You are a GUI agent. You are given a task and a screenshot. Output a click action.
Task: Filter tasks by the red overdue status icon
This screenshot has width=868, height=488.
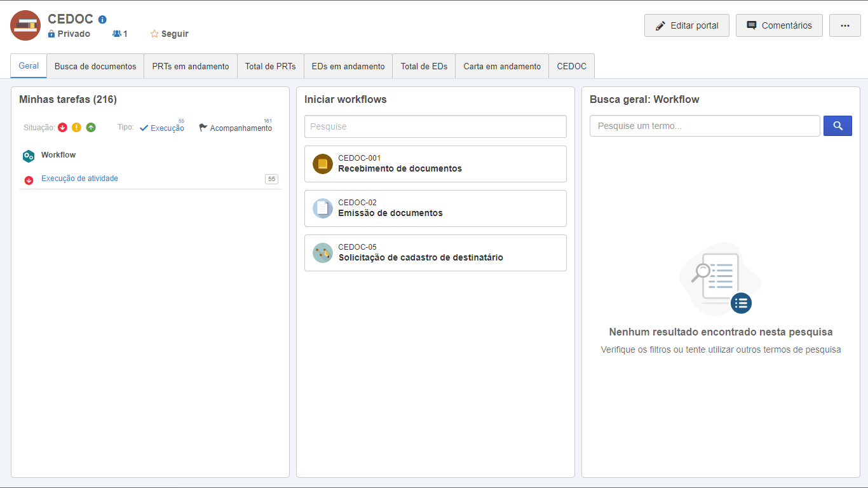click(62, 128)
